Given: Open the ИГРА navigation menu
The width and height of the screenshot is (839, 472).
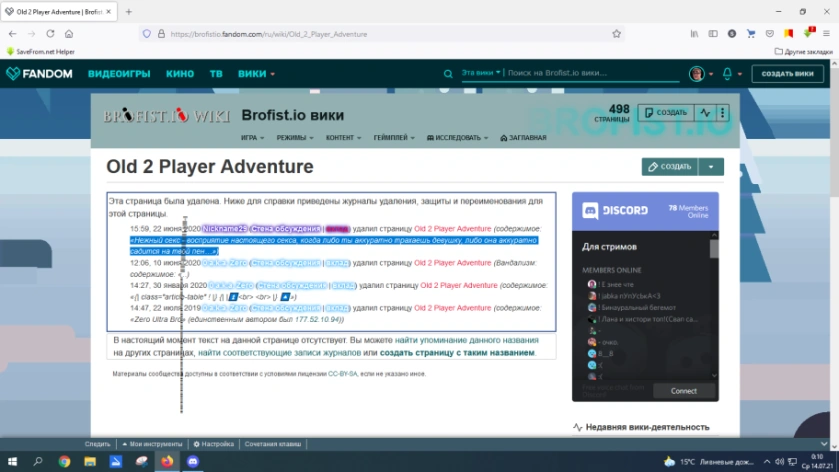Looking at the screenshot, I should pyautogui.click(x=252, y=138).
